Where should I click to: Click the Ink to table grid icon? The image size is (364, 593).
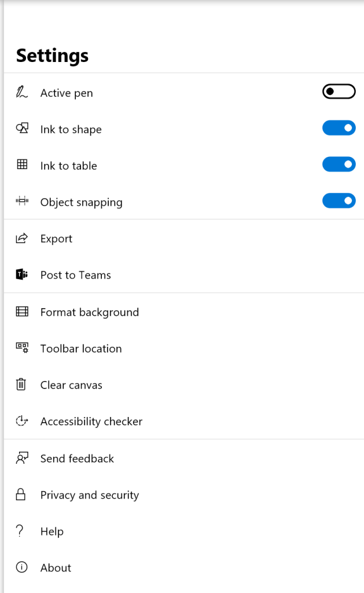point(22,165)
